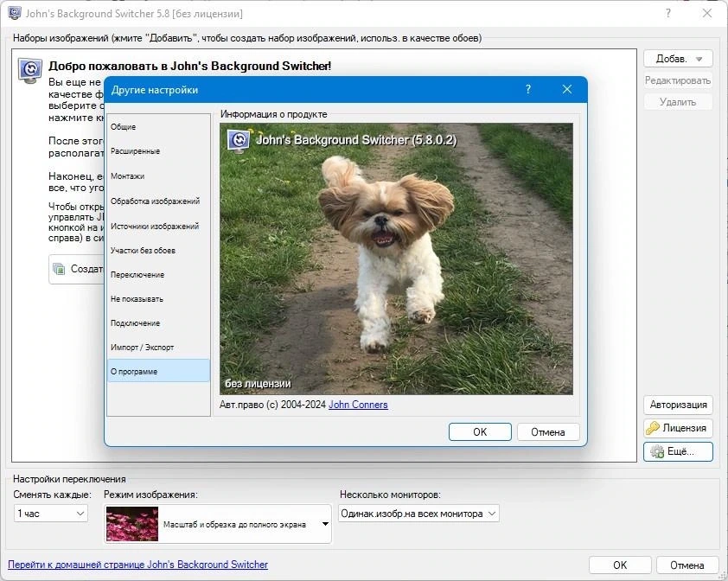
Task: Click the app logo icon in the product image
Action: 239,139
